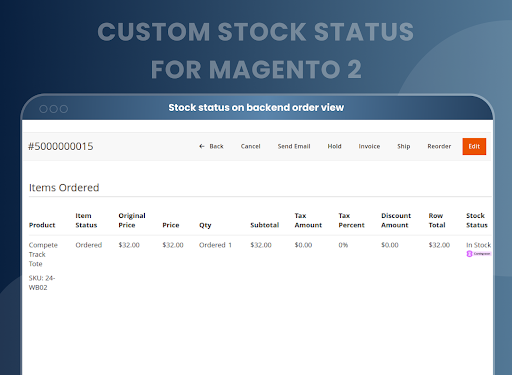Viewport: 512px width, 375px height.
Task: Click the SKU: 24-WB02 text
Action: point(42,283)
